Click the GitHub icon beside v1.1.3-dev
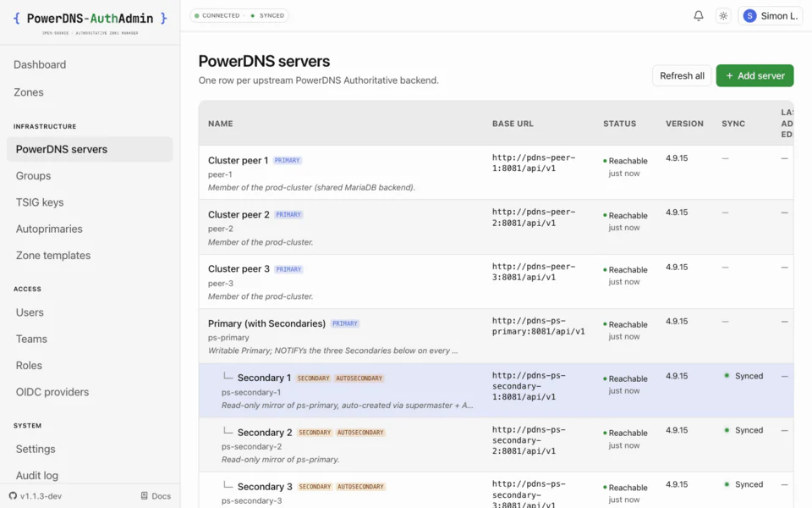The image size is (812, 508). click(x=13, y=496)
